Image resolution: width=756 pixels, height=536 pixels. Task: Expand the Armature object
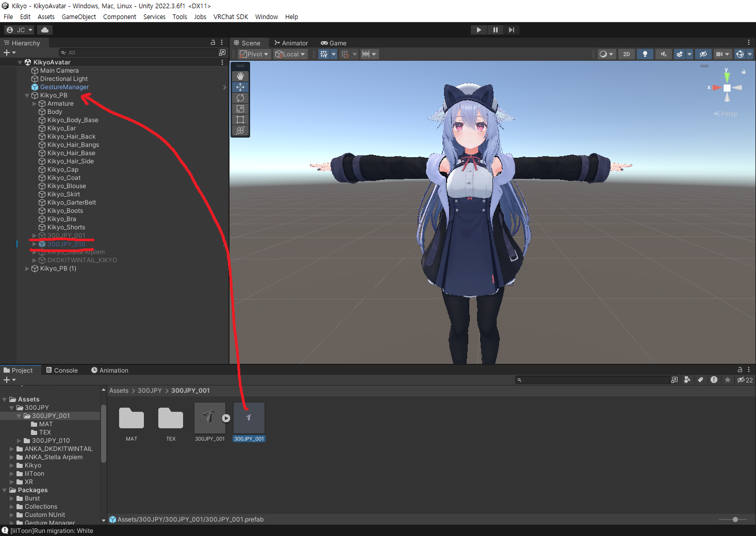point(35,104)
